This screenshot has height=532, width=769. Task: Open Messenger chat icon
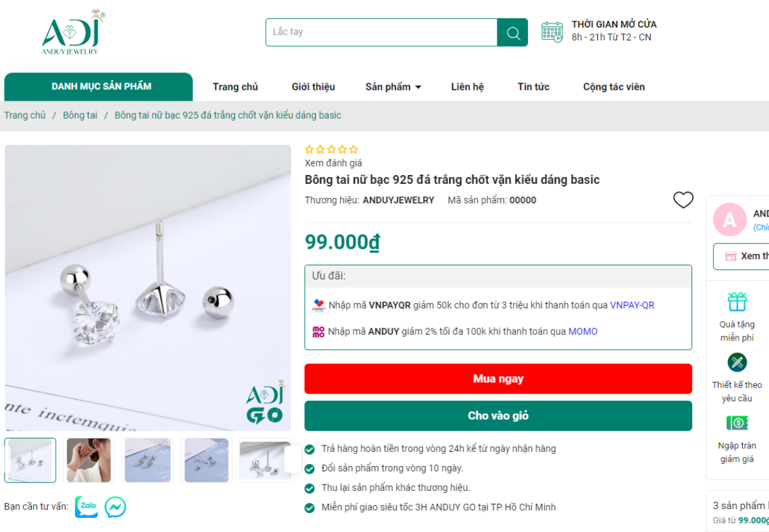[x=115, y=507]
